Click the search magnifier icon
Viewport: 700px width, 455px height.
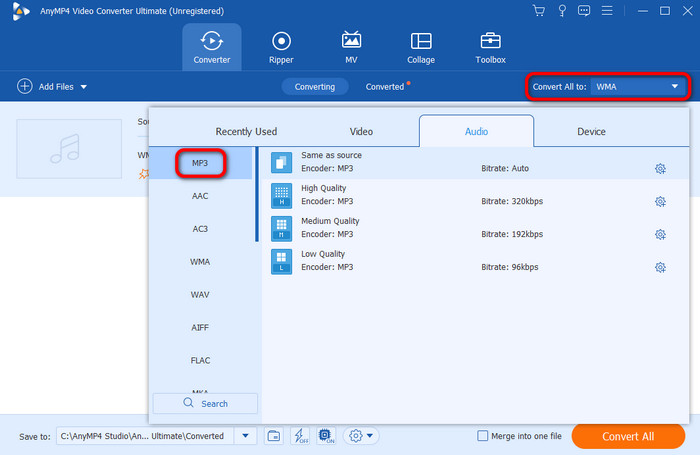[x=188, y=403]
